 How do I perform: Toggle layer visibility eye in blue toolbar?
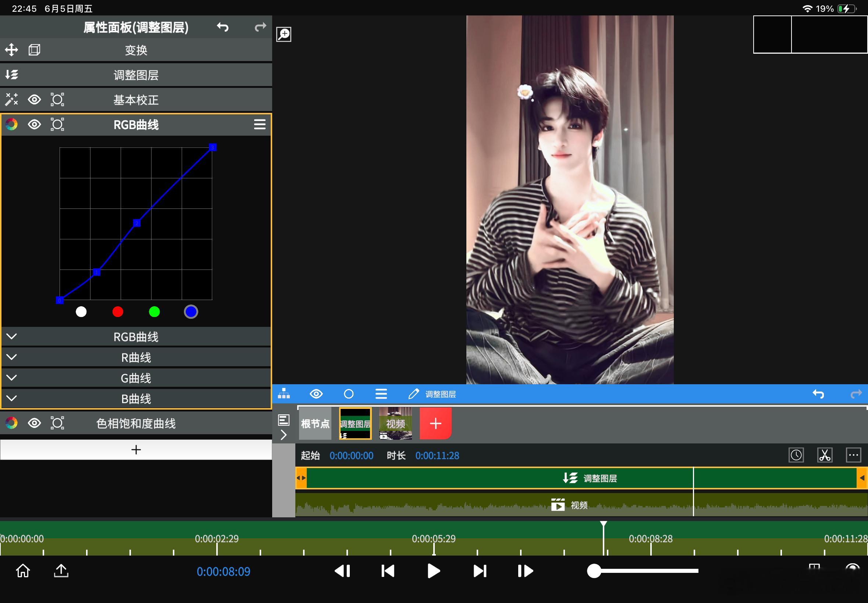point(316,394)
